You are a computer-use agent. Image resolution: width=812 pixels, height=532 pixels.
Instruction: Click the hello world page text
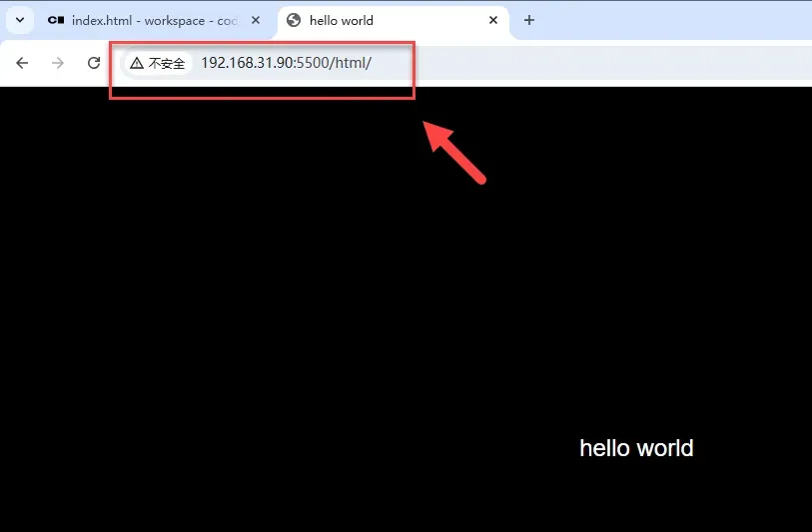click(x=636, y=448)
